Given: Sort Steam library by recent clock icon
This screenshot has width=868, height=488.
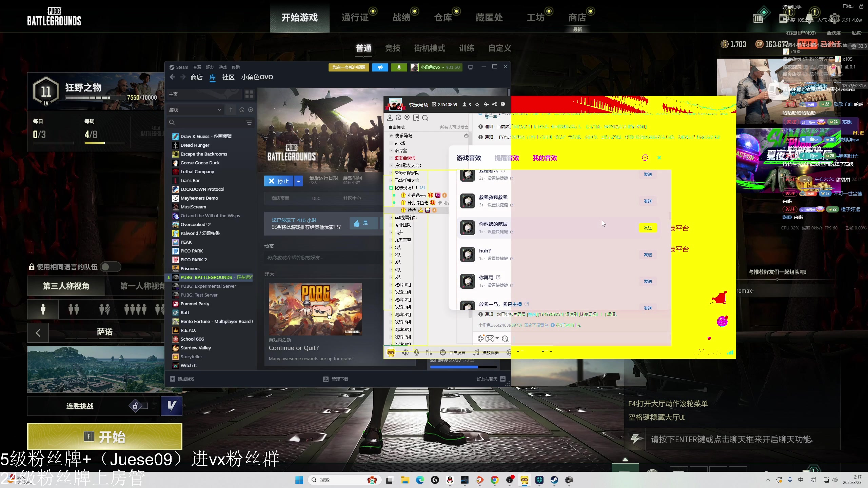Looking at the screenshot, I should 242,110.
